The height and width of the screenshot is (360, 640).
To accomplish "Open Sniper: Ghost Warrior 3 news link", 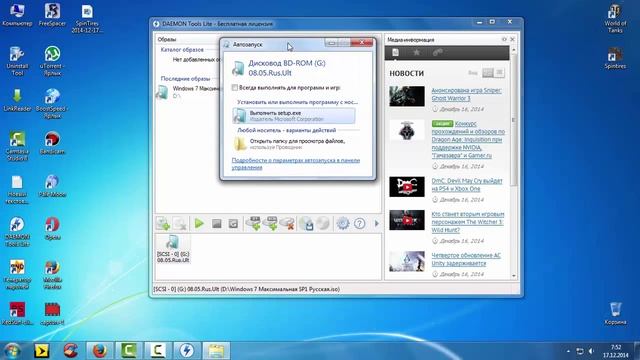I will point(467,94).
